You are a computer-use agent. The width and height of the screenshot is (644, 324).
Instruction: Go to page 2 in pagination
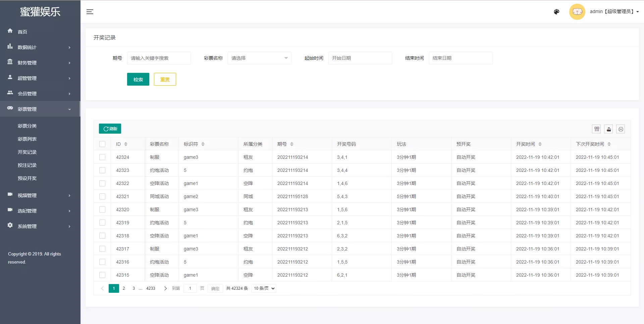coord(124,288)
